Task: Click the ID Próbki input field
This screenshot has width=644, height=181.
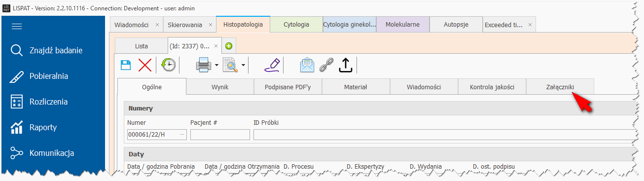Action: (444, 135)
